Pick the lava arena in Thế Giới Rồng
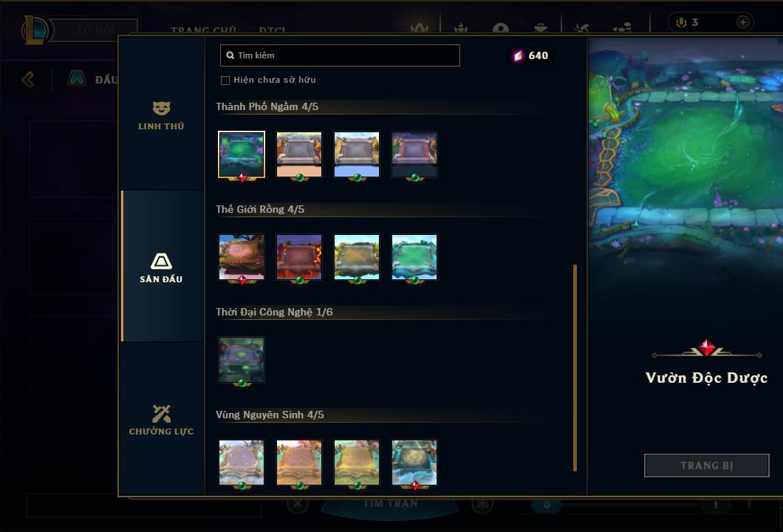 [x=299, y=257]
